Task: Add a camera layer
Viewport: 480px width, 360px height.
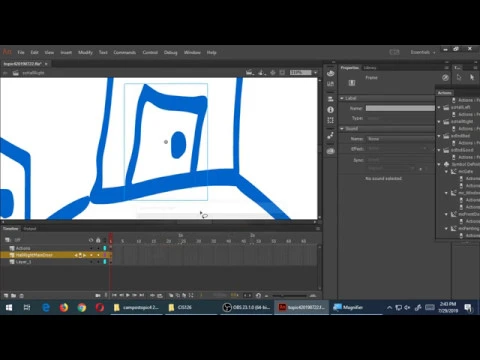Action: click(x=98, y=295)
